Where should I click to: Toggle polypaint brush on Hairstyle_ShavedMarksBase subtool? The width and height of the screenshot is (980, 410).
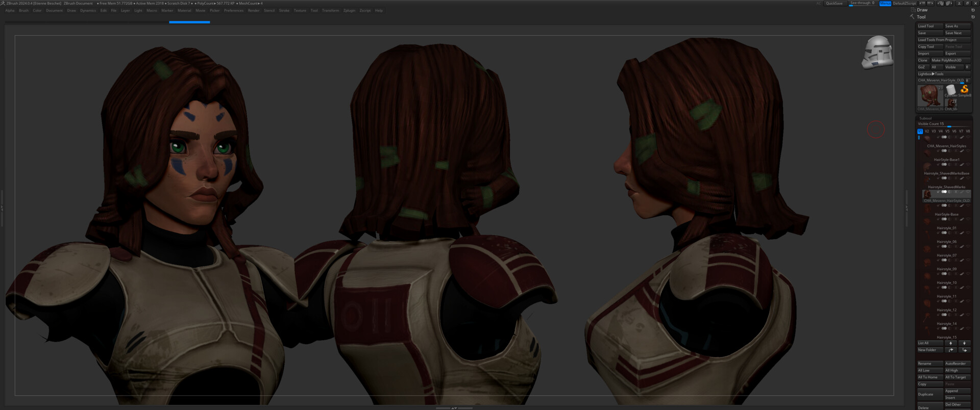pyautogui.click(x=962, y=164)
